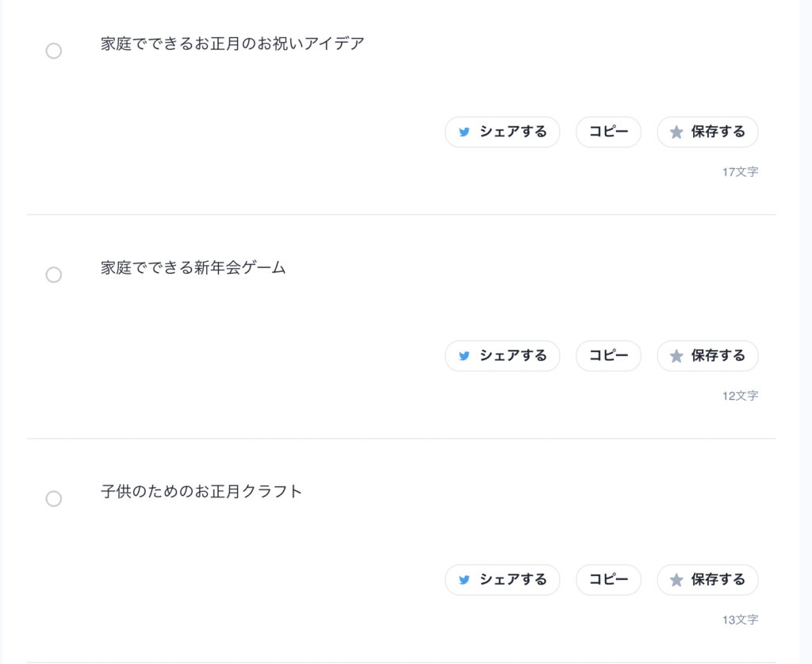This screenshot has width=812, height=664.
Task: Click Twitter bird icon for お正月のお祝いアイデア
Action: click(x=464, y=132)
